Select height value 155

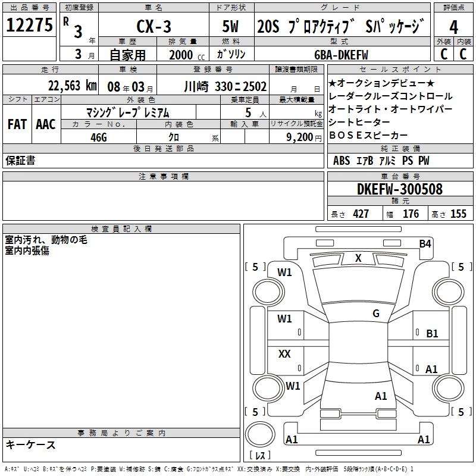pos(458,214)
